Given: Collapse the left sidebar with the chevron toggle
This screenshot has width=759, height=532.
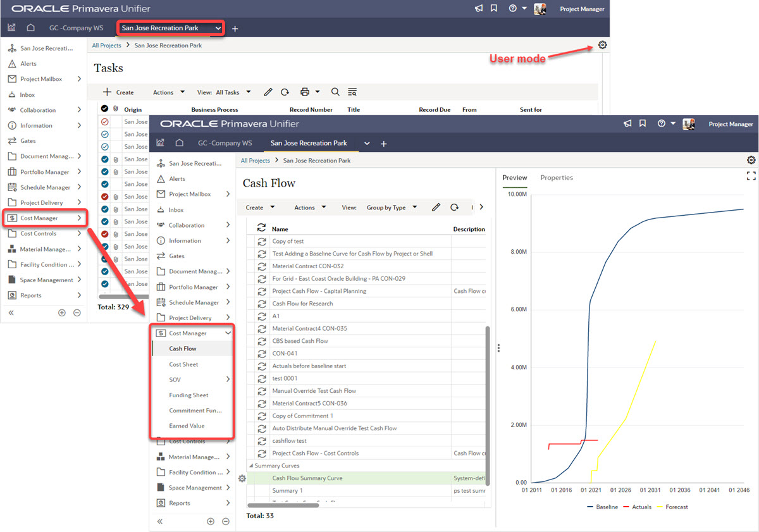Looking at the screenshot, I should coord(10,312).
